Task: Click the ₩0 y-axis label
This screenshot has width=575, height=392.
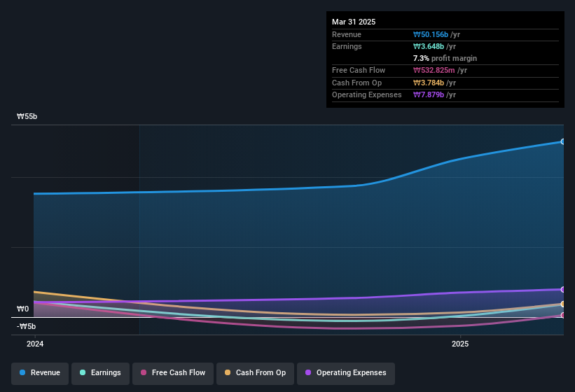Action: tap(22, 309)
